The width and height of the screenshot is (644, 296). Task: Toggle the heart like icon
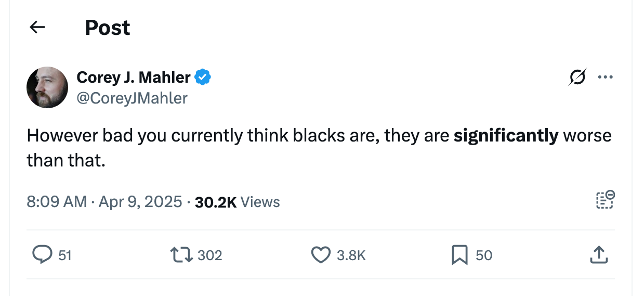321,255
